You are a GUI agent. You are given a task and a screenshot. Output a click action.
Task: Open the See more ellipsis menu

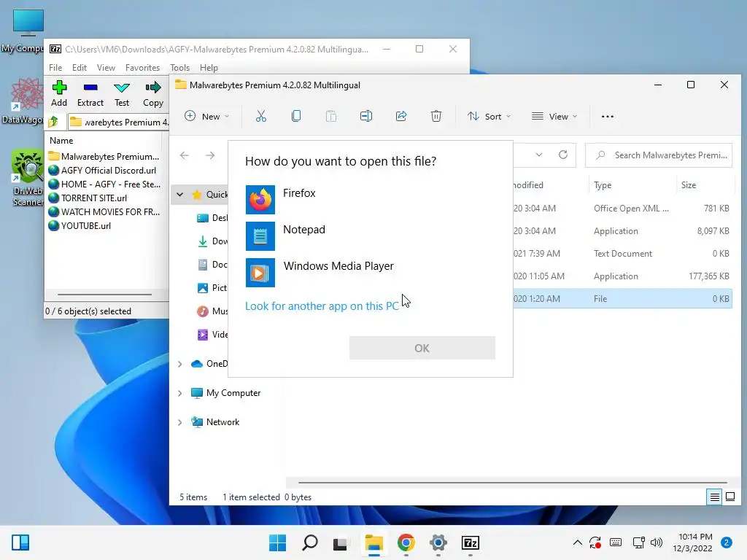(608, 116)
